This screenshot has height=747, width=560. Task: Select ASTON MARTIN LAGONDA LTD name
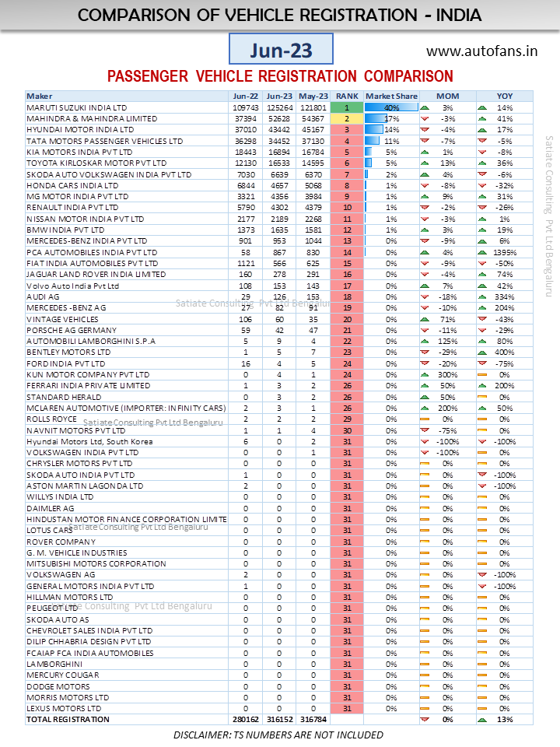pos(85,486)
